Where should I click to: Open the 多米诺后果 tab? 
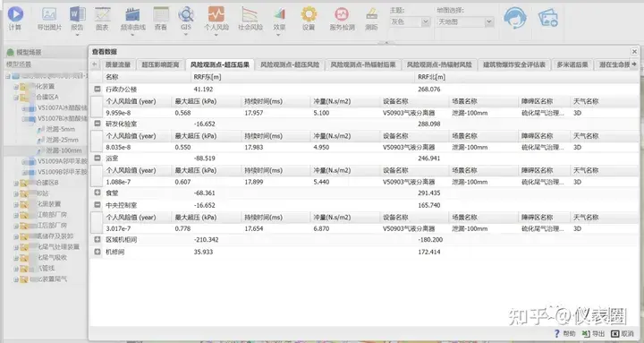(x=572, y=64)
